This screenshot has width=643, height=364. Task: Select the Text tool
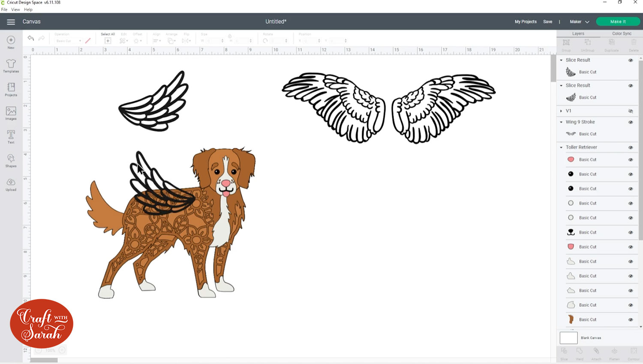(x=11, y=137)
